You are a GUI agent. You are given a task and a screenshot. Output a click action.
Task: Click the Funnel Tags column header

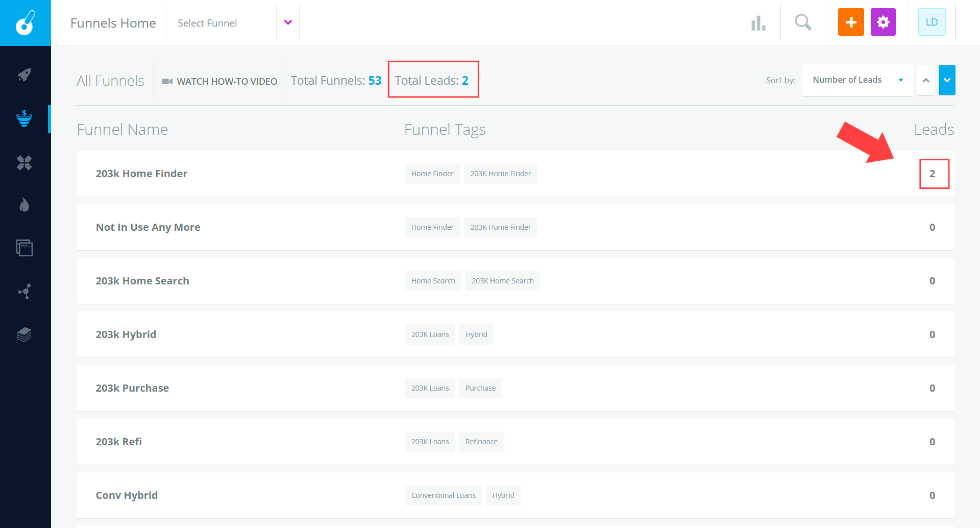tap(445, 130)
